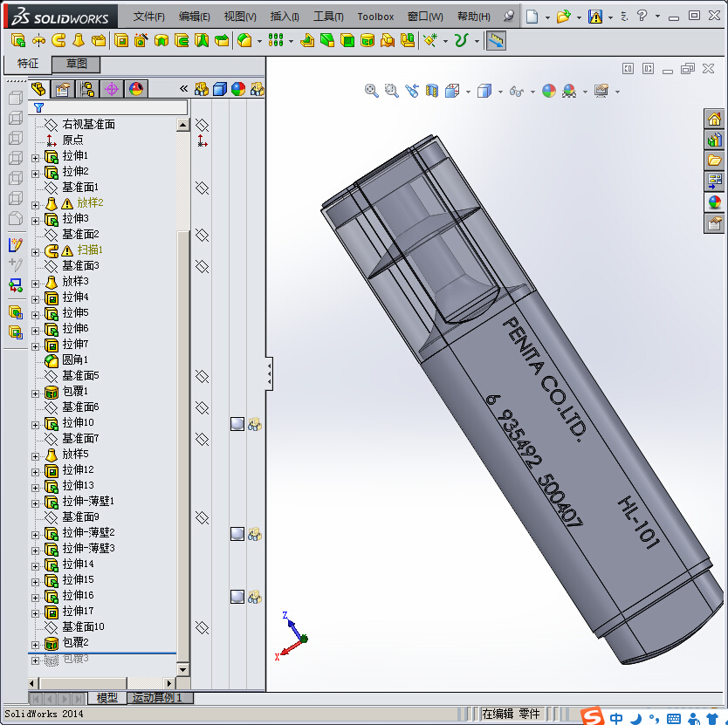Activate the Instant3D tool
Screen dimensions: 728x725
click(496, 41)
